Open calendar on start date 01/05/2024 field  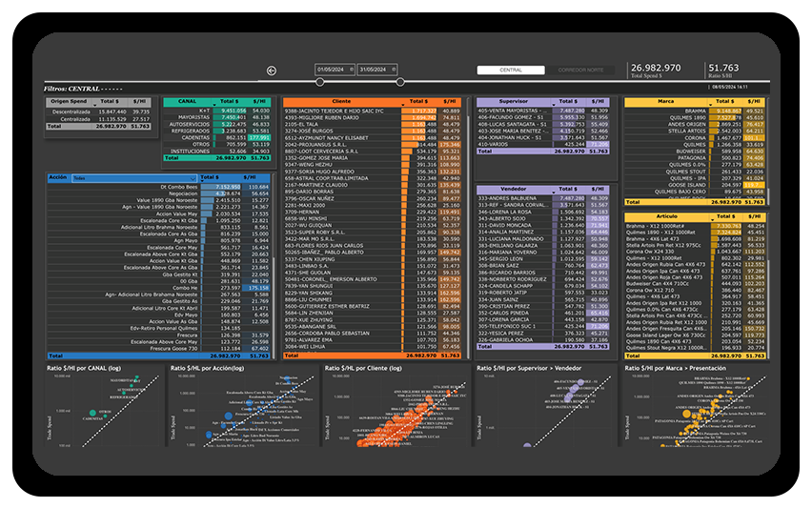(x=352, y=70)
